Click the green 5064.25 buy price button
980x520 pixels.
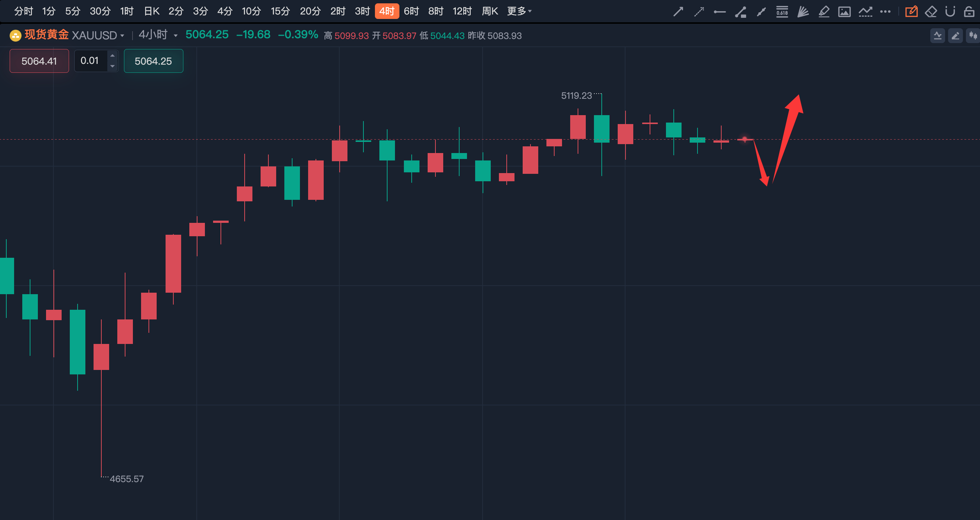pos(153,61)
